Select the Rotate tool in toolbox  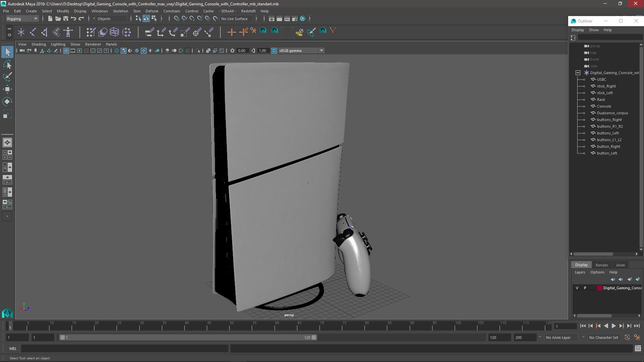(7, 101)
